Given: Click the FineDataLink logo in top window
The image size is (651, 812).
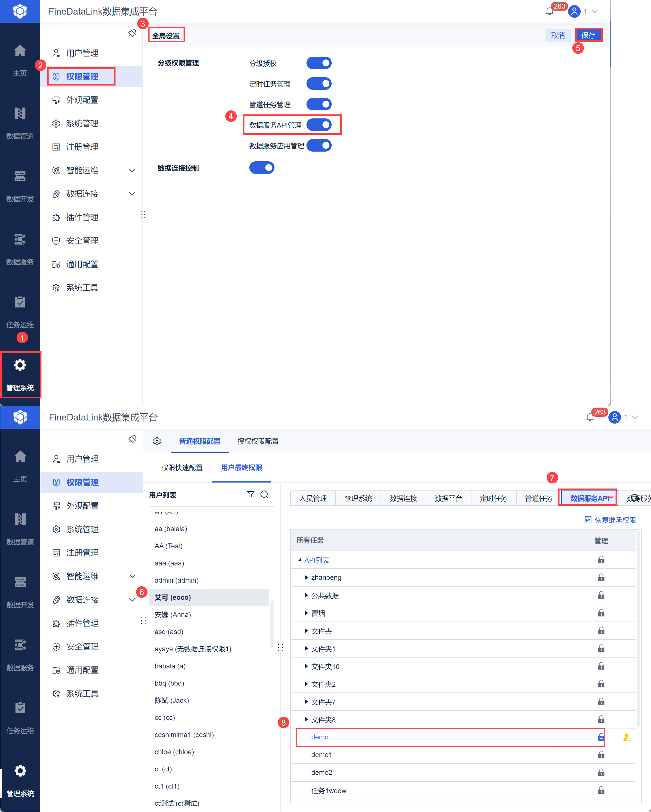Looking at the screenshot, I should pos(20,11).
